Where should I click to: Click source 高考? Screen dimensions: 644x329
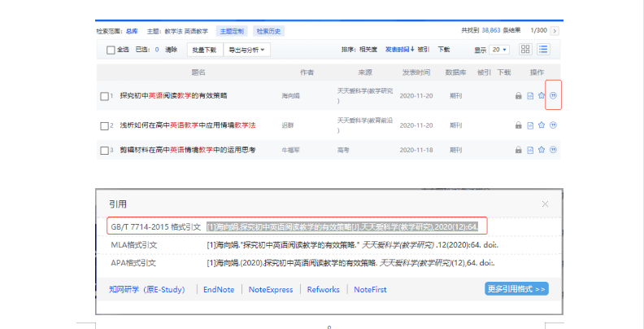click(343, 150)
